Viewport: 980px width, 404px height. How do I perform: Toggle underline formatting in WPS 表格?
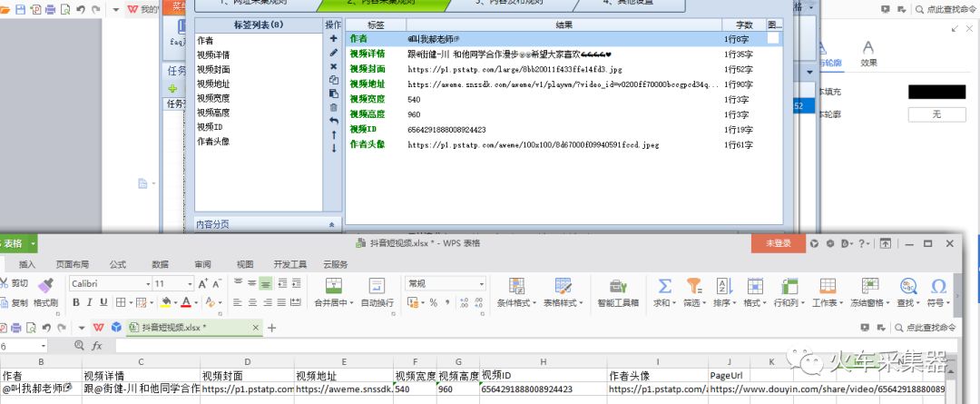click(x=103, y=302)
